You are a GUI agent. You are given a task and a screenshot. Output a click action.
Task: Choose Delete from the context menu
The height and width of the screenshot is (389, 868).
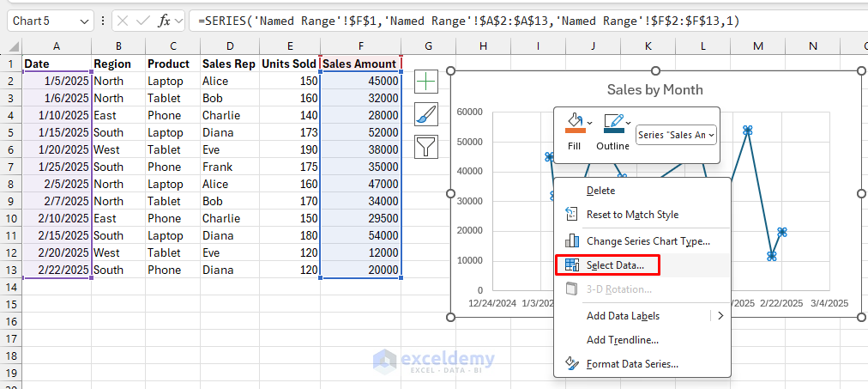(600, 191)
